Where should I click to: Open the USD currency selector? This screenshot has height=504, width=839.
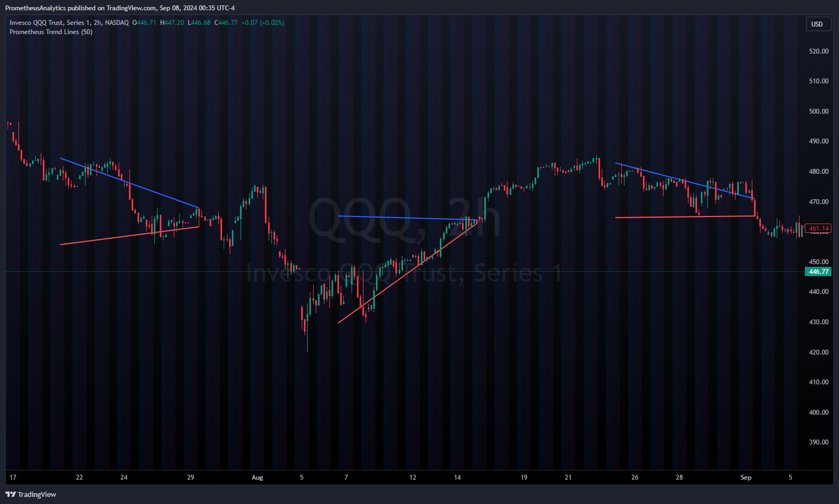point(817,24)
